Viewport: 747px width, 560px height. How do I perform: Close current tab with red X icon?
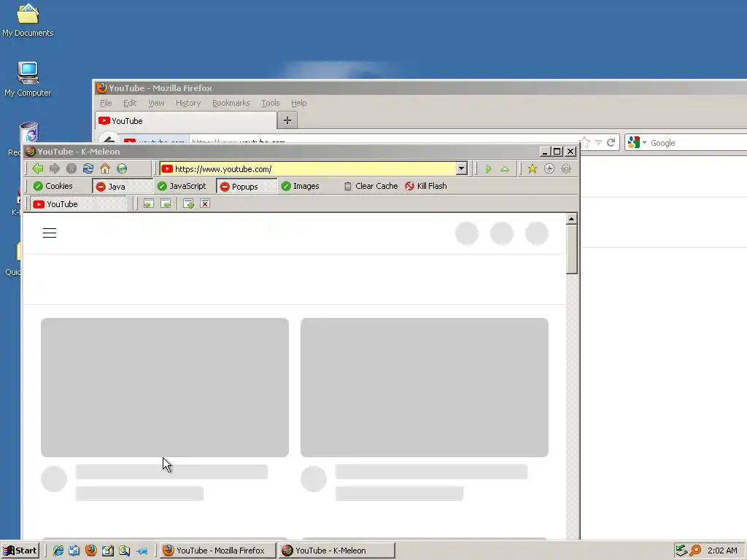tap(205, 204)
